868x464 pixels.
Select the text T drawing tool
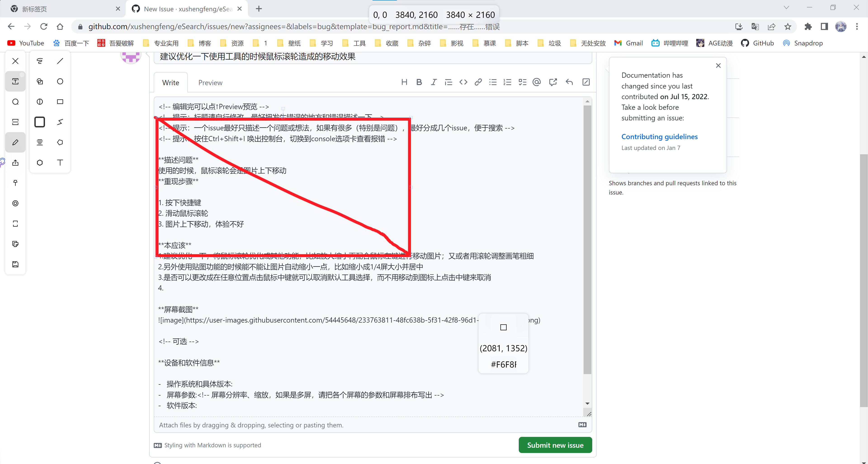coord(60,163)
